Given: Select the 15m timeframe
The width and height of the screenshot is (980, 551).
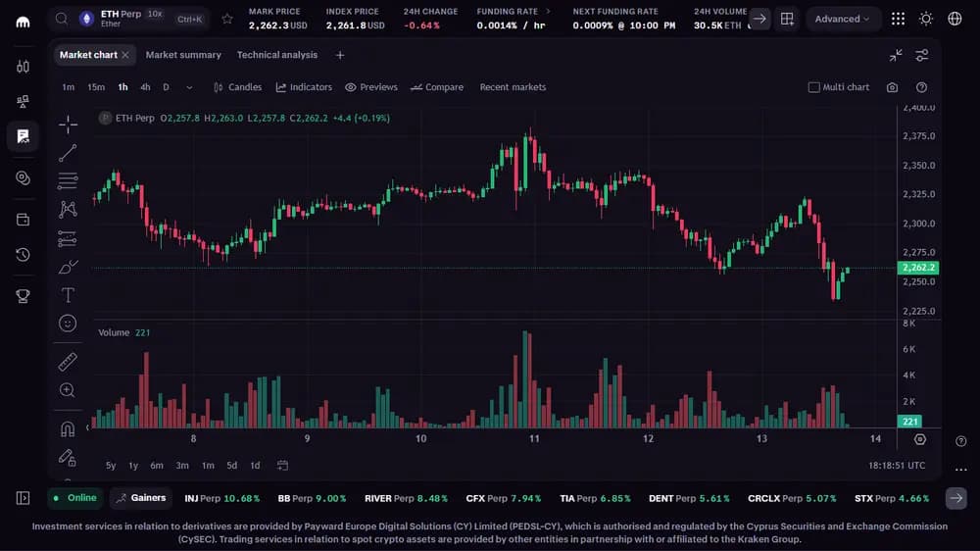Looking at the screenshot, I should point(96,87).
